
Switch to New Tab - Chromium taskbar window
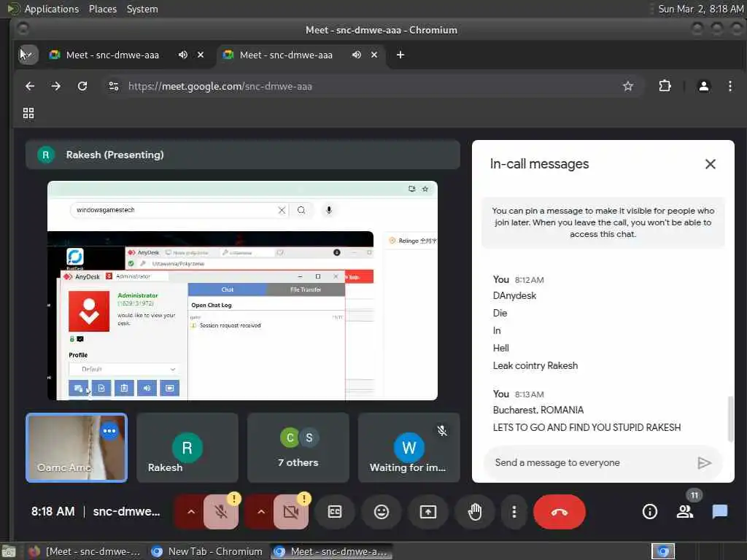(x=206, y=551)
